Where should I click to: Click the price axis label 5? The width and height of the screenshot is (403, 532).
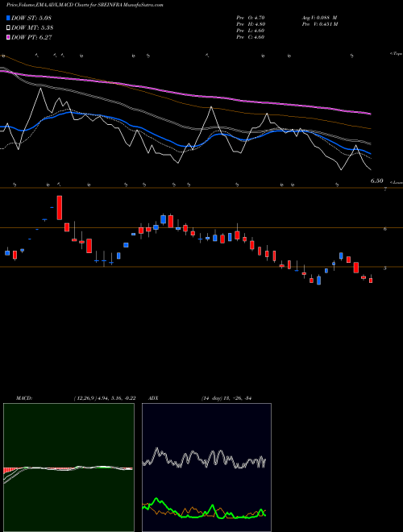[385, 268]
